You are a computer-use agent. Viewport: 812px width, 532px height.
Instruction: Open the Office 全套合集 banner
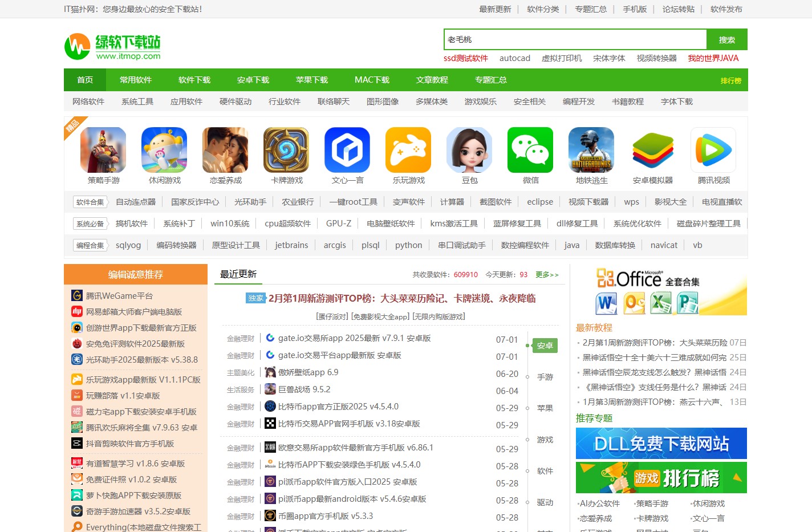point(661,290)
